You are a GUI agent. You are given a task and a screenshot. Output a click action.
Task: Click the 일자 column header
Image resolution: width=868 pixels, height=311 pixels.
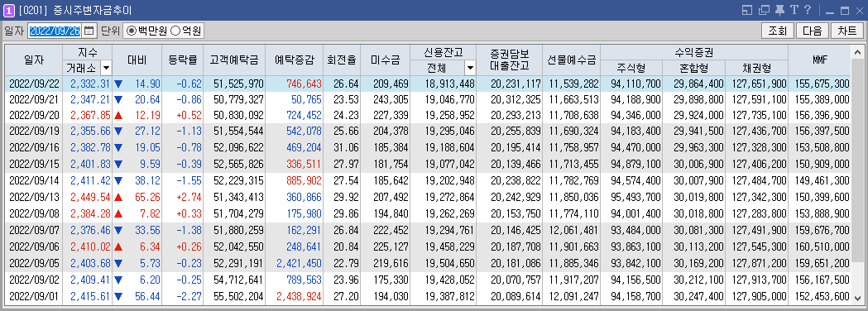pyautogui.click(x=34, y=60)
